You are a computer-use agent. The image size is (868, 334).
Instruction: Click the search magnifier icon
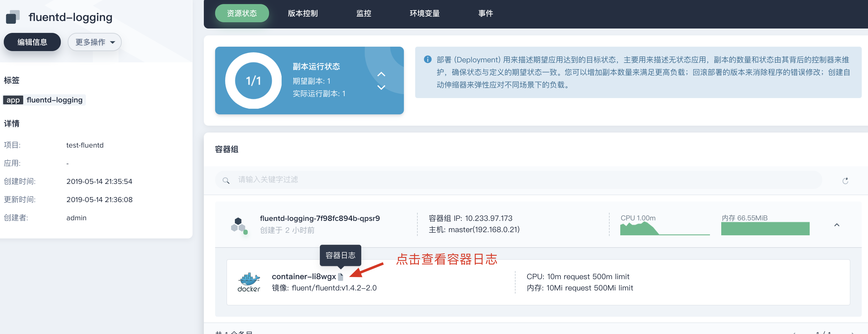pyautogui.click(x=226, y=180)
